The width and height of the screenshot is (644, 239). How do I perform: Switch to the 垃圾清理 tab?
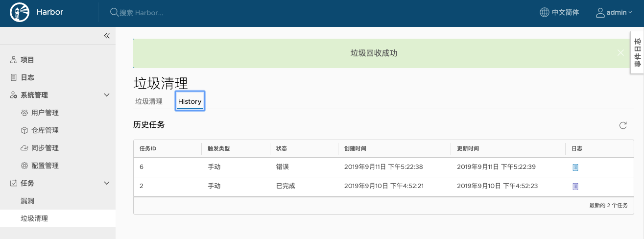point(149,101)
